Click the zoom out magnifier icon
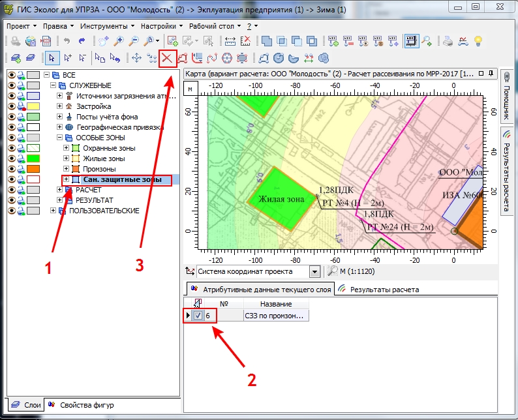 point(133,41)
